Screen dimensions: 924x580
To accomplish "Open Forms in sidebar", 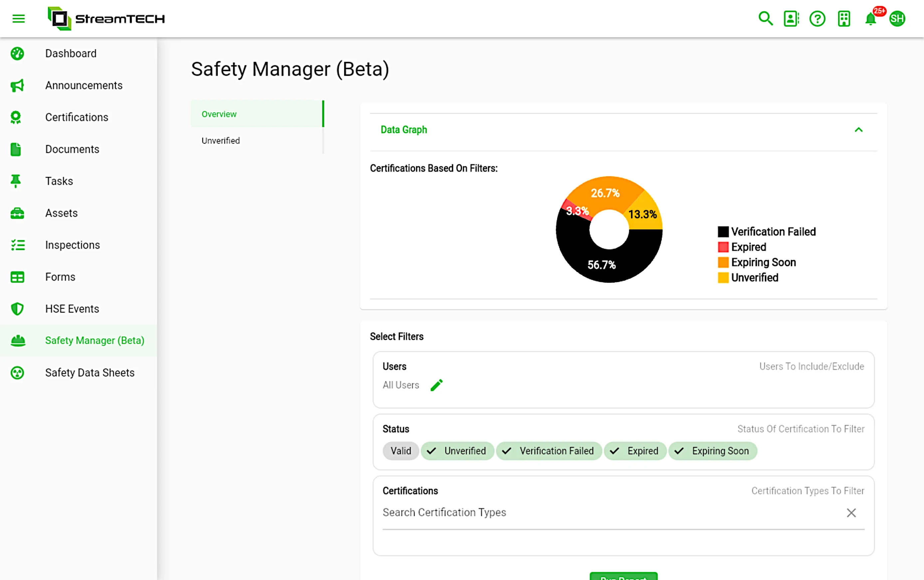I will tap(79, 277).
